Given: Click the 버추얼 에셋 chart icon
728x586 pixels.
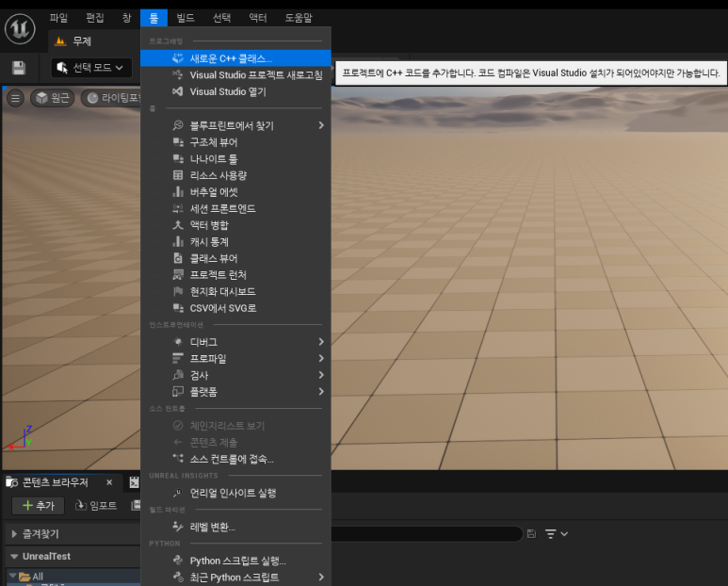Looking at the screenshot, I should click(x=178, y=192).
